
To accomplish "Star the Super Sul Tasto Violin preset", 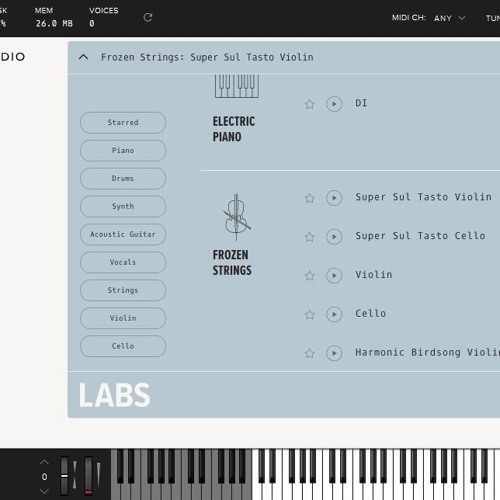I will pyautogui.click(x=310, y=198).
